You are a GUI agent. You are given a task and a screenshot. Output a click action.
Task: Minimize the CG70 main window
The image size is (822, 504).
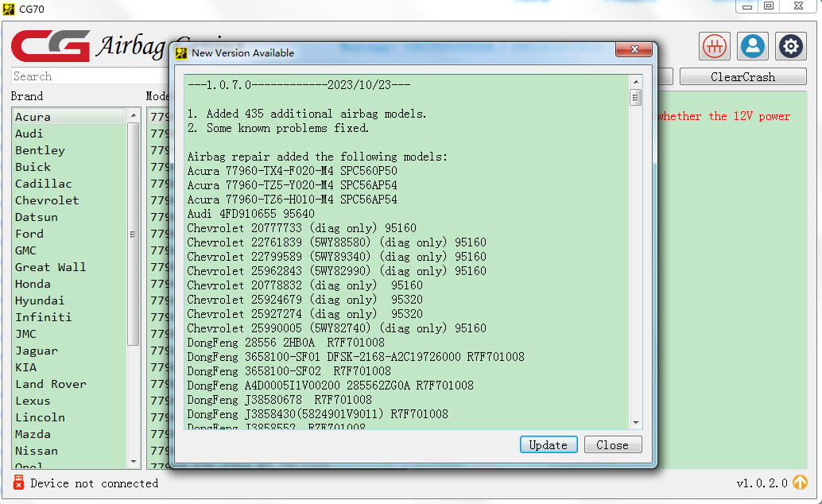click(747, 6)
